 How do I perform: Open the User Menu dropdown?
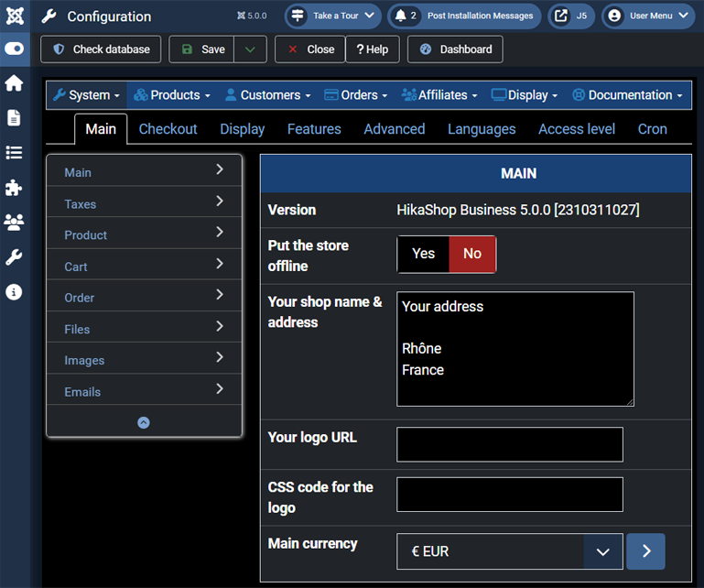click(648, 16)
